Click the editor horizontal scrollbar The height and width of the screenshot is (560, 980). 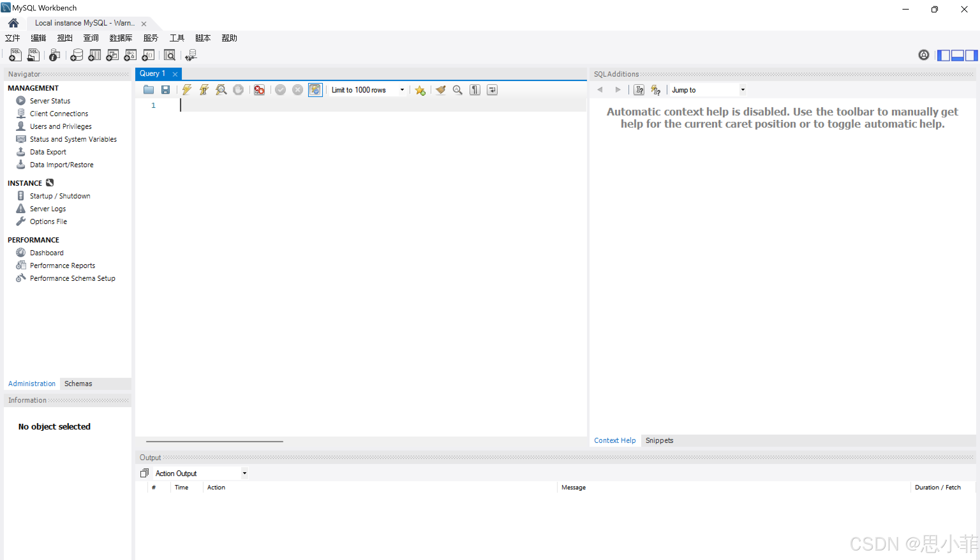click(x=214, y=441)
